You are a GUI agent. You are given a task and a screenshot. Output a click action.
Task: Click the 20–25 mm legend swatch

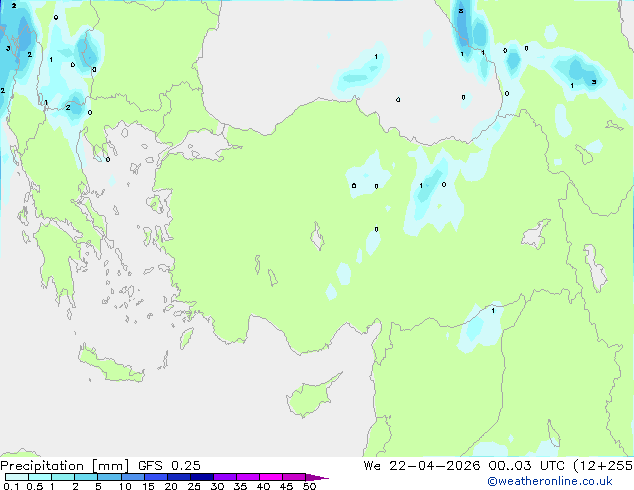coord(179,477)
